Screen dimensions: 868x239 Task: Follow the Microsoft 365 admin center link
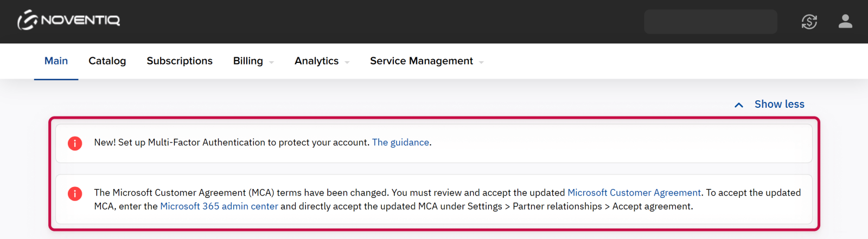coord(219,206)
